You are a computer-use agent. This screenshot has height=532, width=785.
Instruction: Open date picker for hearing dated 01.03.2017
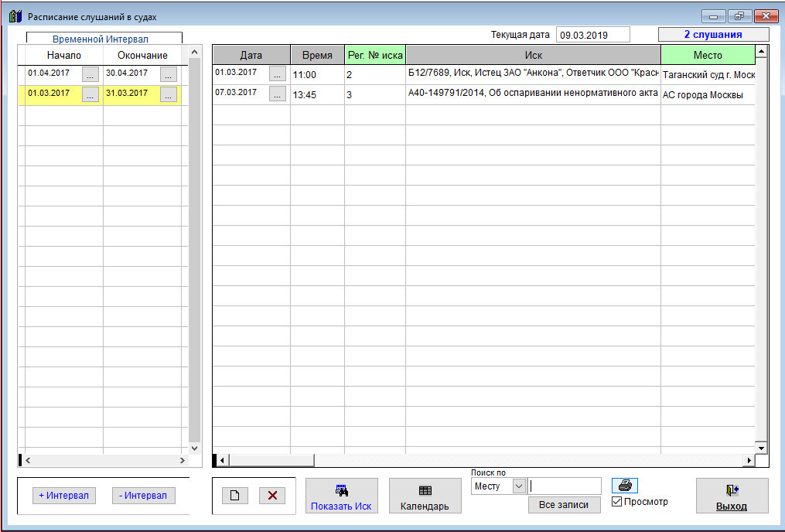[x=278, y=73]
